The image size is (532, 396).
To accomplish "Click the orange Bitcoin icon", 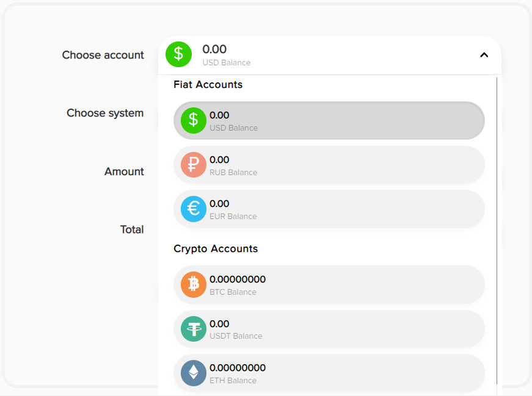I will [194, 284].
